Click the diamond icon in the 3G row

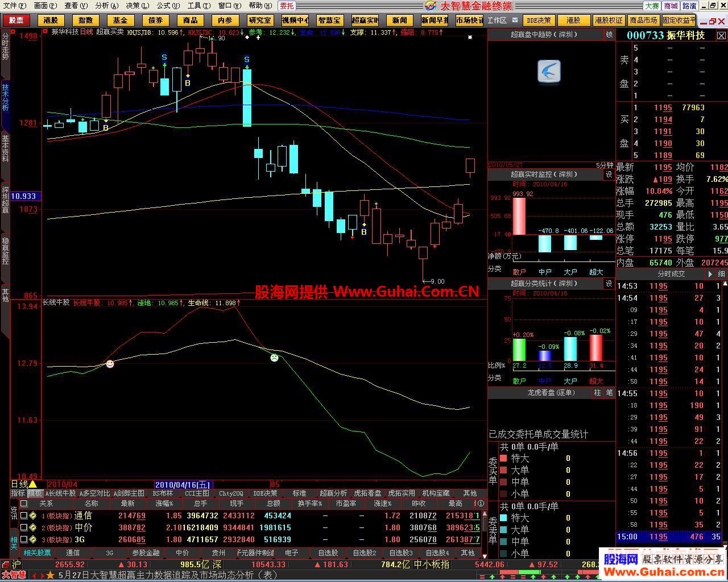pyautogui.click(x=33, y=539)
